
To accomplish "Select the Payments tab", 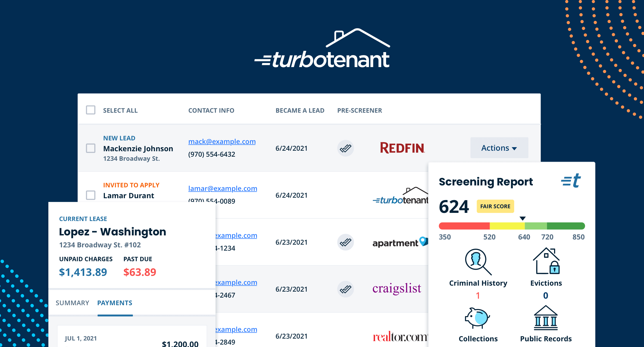I will point(115,303).
